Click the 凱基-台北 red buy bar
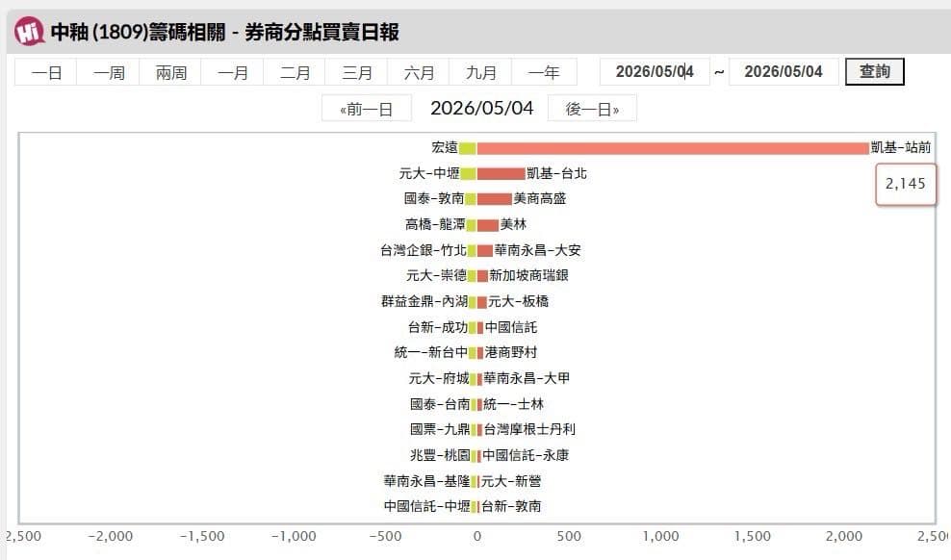This screenshot has width=951, height=560. tap(501, 174)
